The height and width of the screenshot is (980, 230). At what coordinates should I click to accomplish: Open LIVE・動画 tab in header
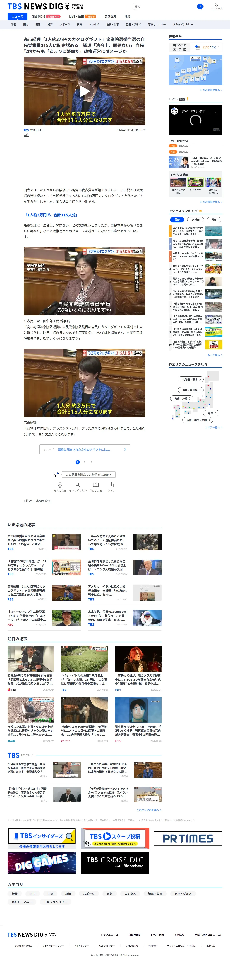[82, 16]
